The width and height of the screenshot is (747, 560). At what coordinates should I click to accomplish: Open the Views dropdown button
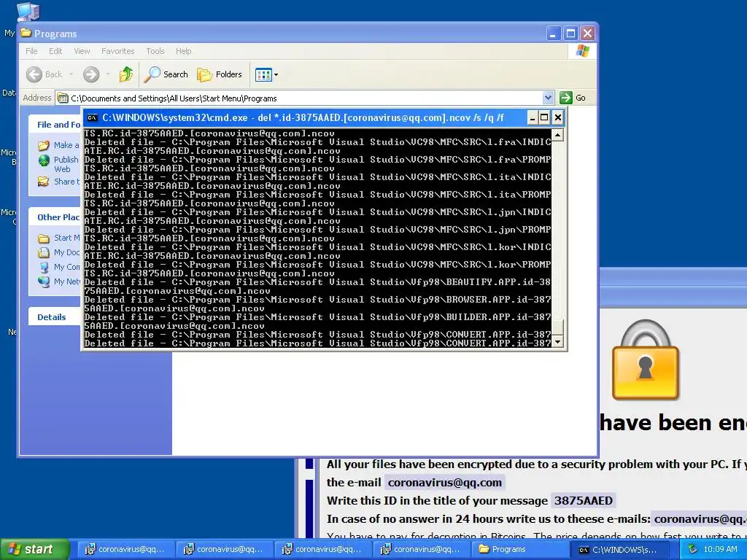266,74
